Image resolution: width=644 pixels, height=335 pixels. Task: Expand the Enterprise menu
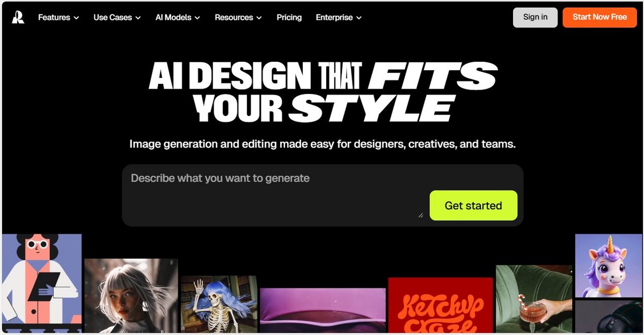pos(339,17)
